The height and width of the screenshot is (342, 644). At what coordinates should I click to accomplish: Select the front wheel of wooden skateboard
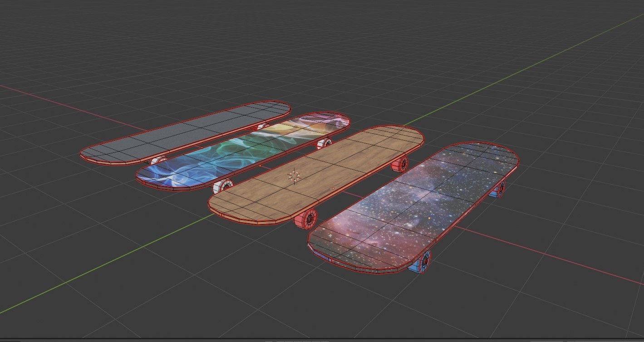(x=306, y=219)
